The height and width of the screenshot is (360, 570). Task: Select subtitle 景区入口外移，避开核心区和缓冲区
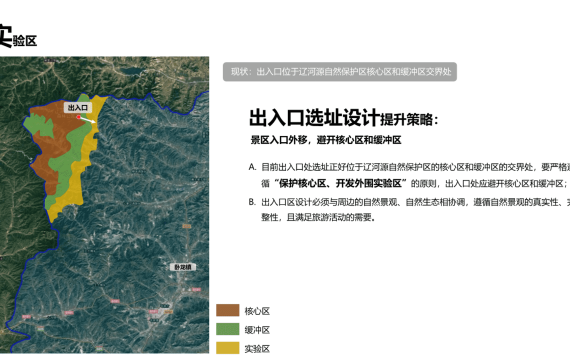point(326,140)
